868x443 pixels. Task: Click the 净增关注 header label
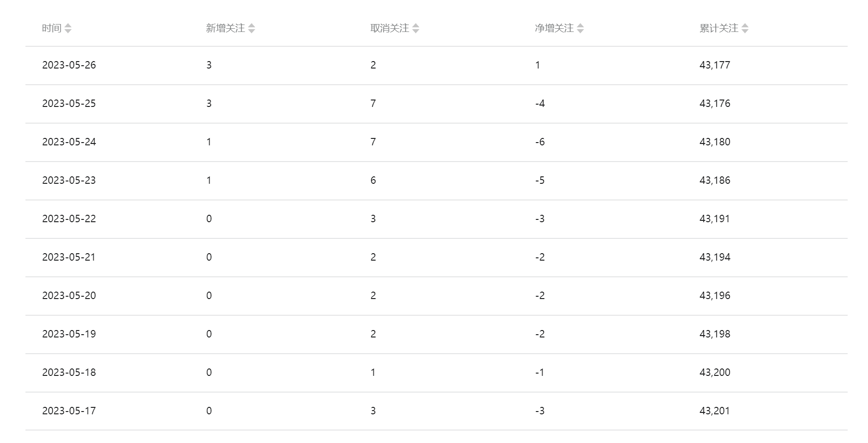coord(554,28)
